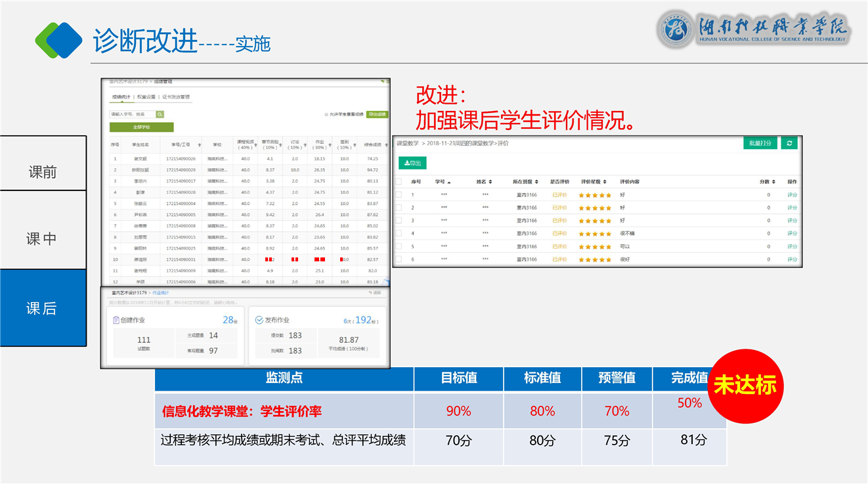Click the blue-green diamond slide logo
This screenshot has height=484, width=868.
(59, 40)
